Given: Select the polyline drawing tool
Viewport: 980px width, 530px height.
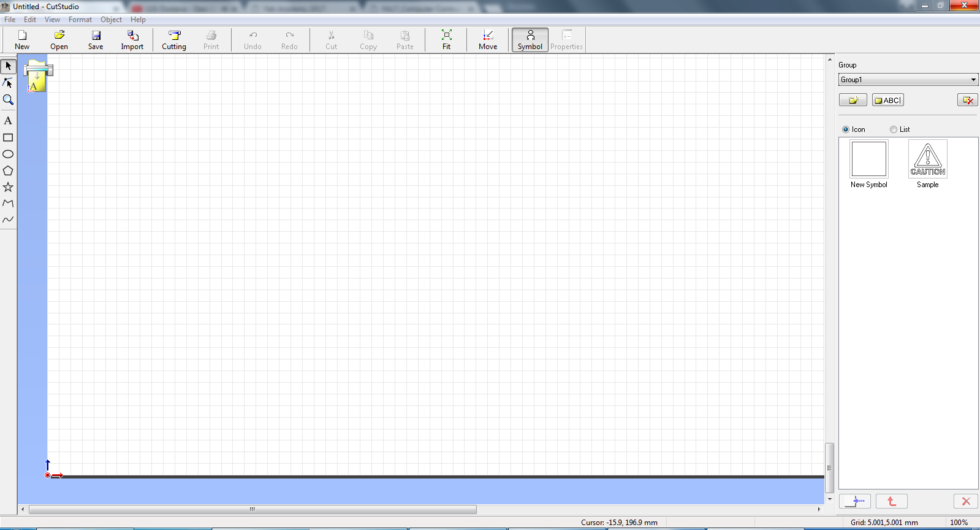Looking at the screenshot, I should click(8, 203).
